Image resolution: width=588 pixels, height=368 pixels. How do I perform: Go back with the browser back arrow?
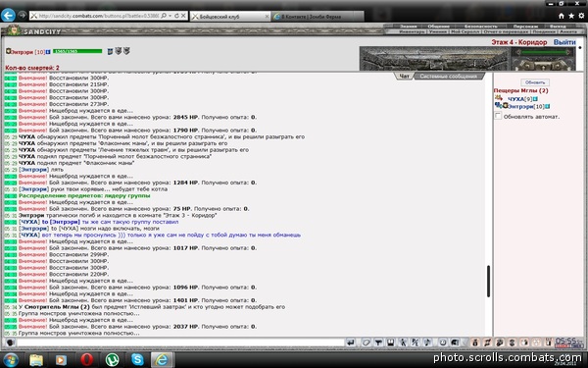(8, 16)
